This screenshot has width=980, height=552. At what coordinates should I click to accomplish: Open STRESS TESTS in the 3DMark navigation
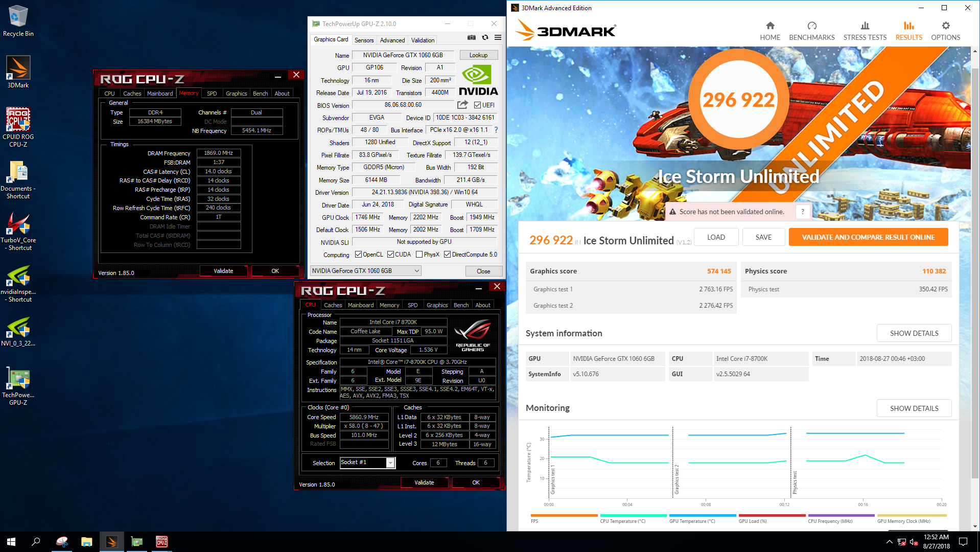pyautogui.click(x=865, y=31)
